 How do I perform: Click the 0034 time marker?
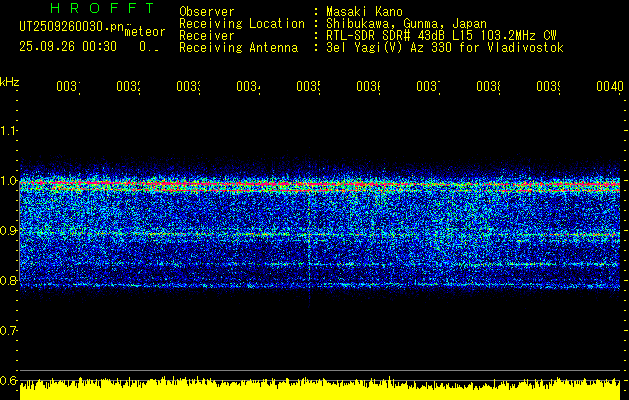[248, 86]
